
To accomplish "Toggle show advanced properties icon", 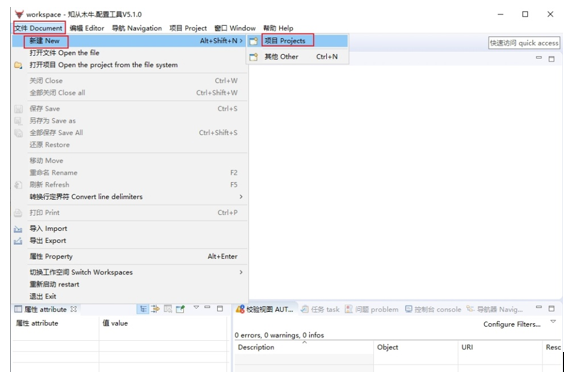I will (155, 309).
